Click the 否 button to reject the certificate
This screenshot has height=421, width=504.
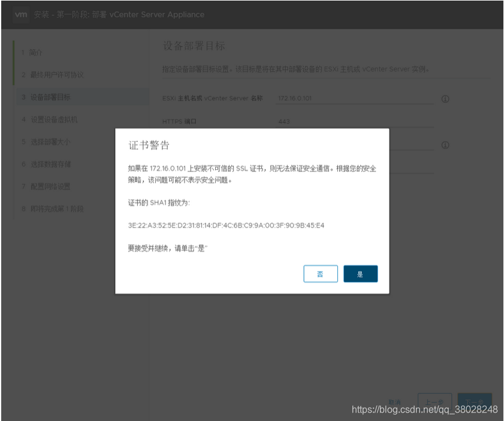pos(321,274)
